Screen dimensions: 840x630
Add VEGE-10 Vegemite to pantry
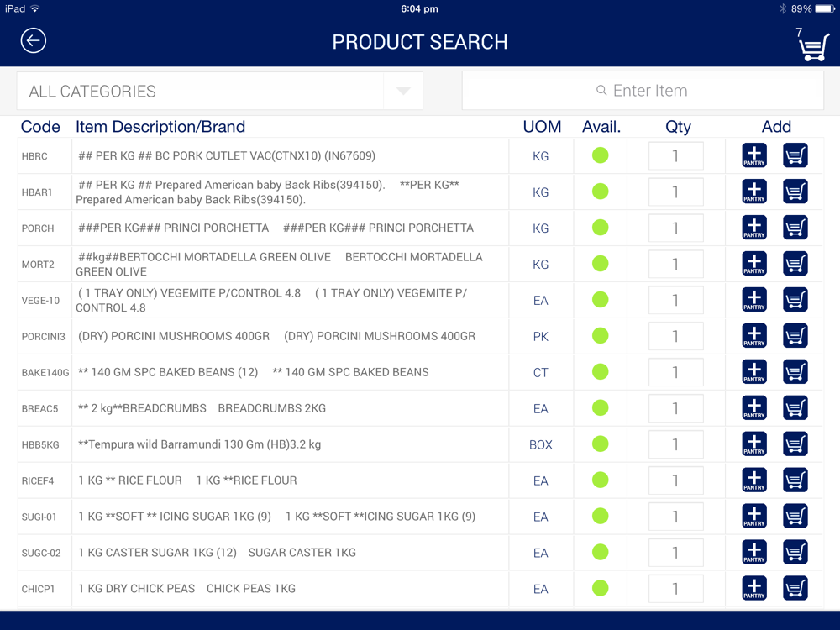pyautogui.click(x=754, y=300)
